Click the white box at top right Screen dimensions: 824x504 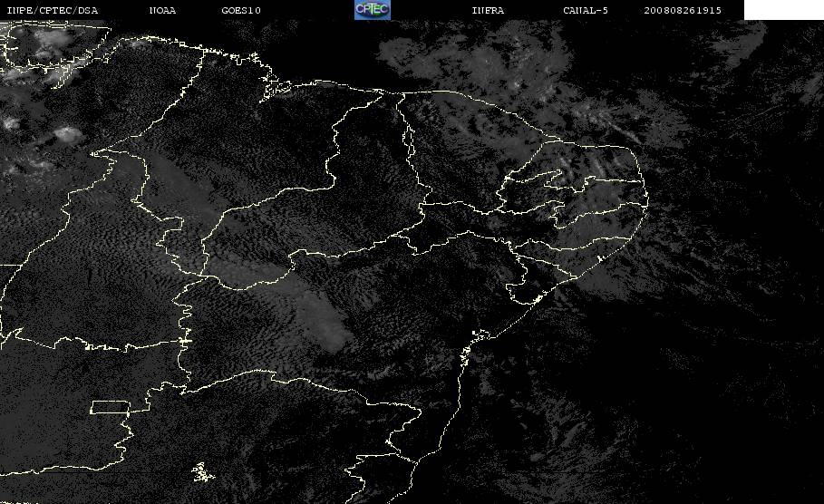click(x=783, y=10)
